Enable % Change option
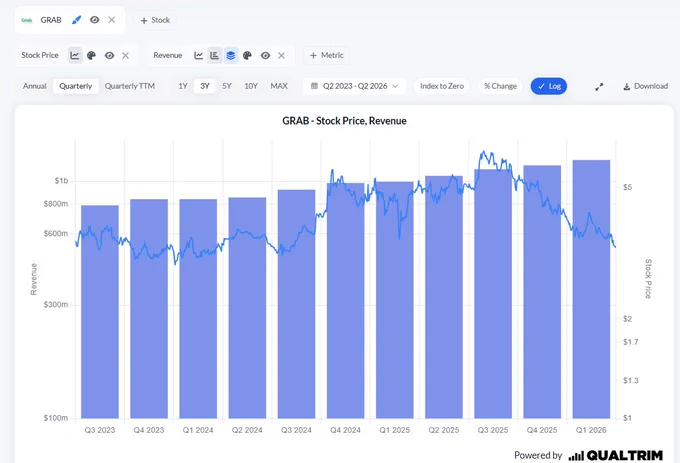 click(x=500, y=86)
